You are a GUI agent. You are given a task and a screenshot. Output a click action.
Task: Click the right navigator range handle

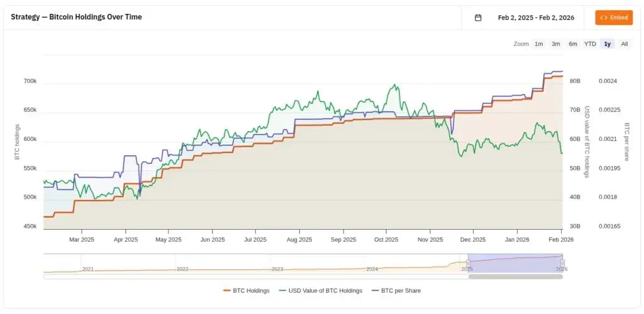click(563, 264)
